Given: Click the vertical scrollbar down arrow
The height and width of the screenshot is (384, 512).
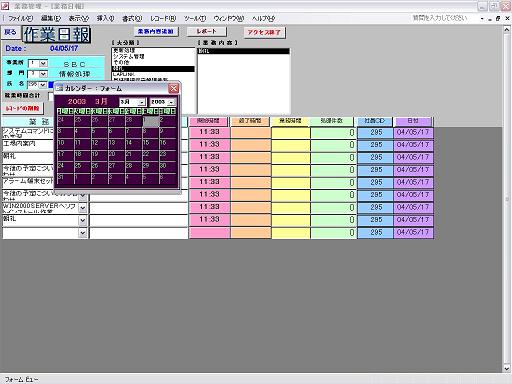Looking at the screenshot, I should [507, 368].
